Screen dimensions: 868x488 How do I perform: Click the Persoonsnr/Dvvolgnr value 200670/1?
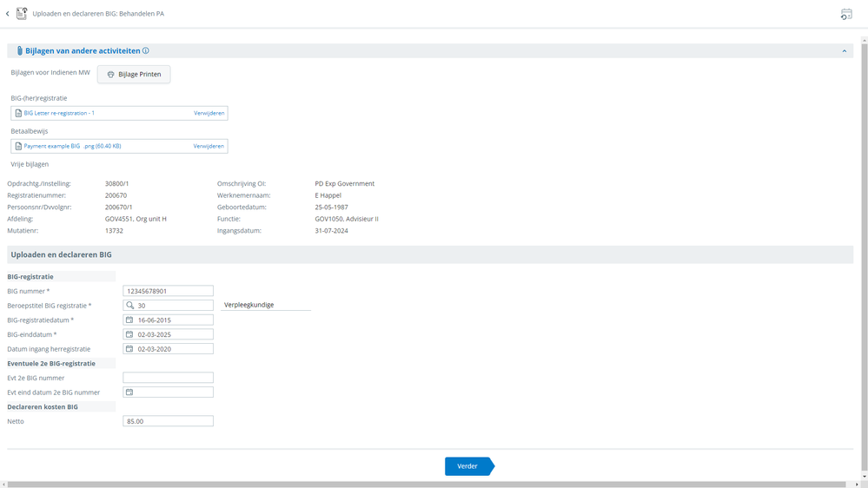click(x=118, y=207)
